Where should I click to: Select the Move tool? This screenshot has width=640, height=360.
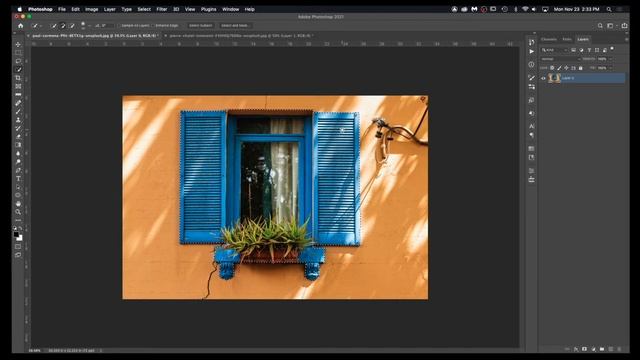pyautogui.click(x=18, y=44)
